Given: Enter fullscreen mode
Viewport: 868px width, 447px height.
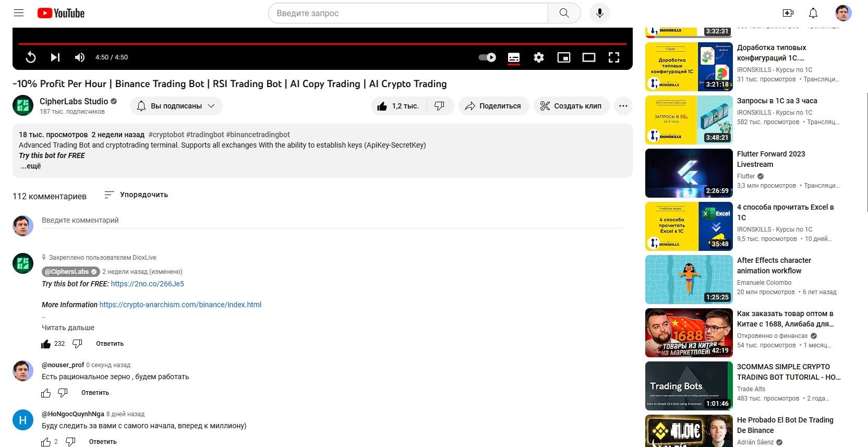Looking at the screenshot, I should (x=614, y=57).
